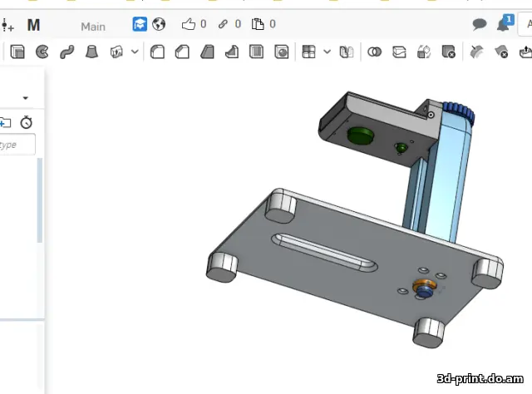The width and height of the screenshot is (532, 394).
Task: Select the Revolve tool
Action: coord(42,52)
